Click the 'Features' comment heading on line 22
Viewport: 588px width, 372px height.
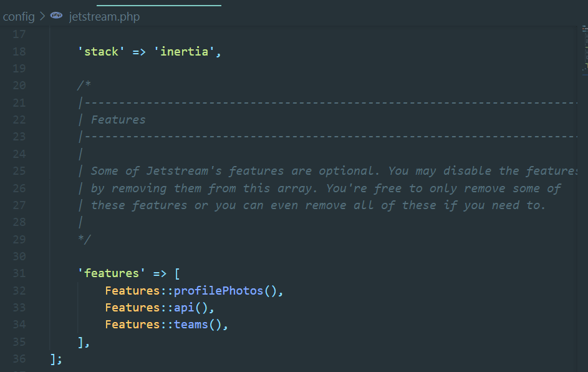tap(118, 120)
